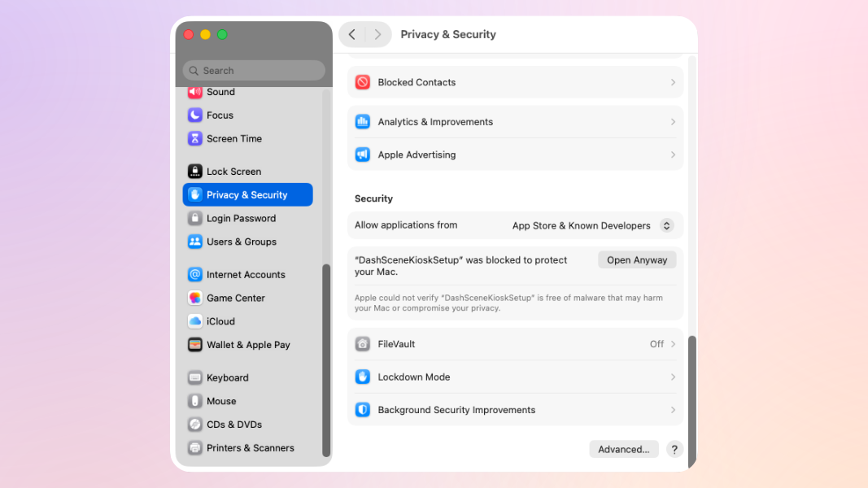Click the Lock Screen icon
Screen dimensions: 868x488
(x=195, y=172)
